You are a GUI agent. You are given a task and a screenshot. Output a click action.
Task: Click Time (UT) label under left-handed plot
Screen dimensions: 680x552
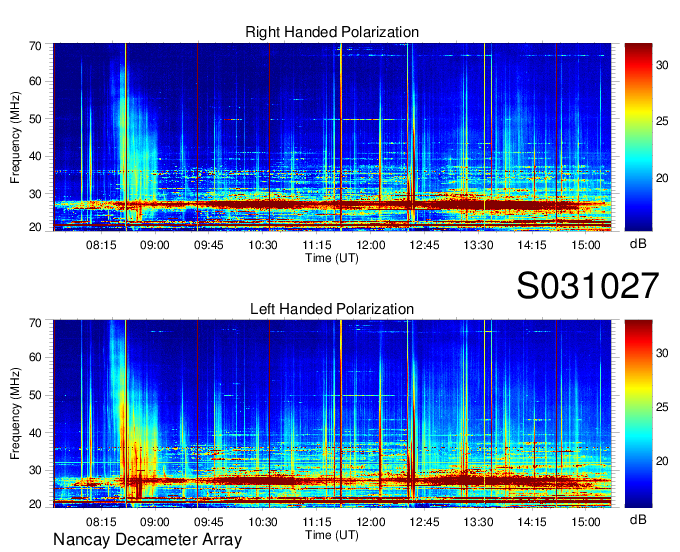332,535
